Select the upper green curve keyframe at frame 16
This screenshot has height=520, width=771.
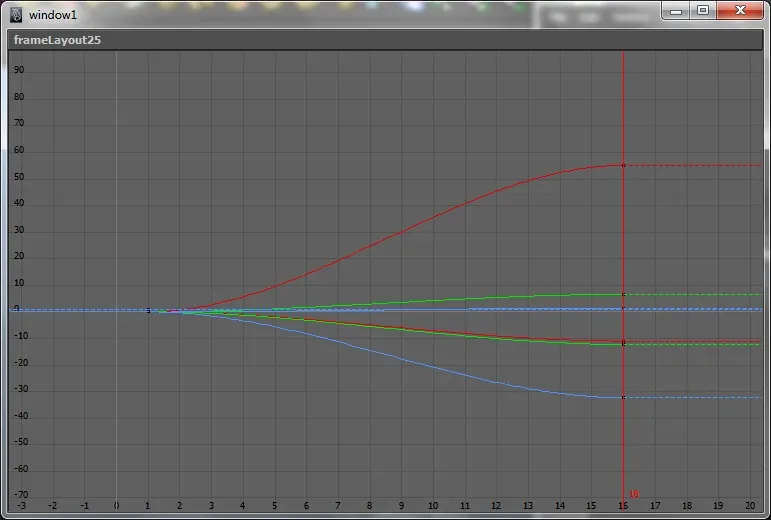[623, 294]
